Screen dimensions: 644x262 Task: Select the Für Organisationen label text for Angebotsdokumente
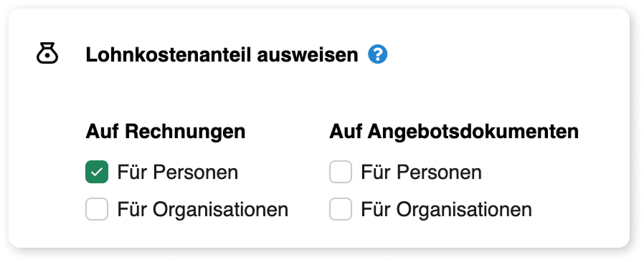coord(447,210)
